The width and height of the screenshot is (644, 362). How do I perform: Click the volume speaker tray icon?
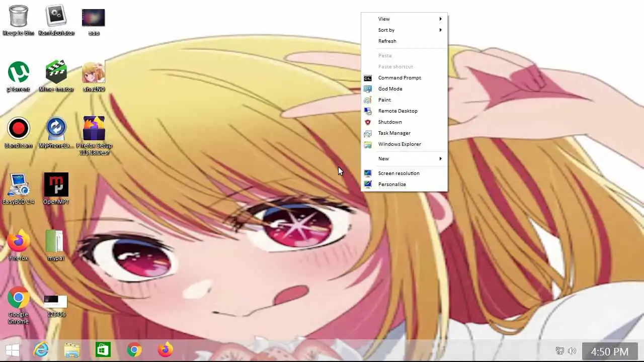coord(572,351)
